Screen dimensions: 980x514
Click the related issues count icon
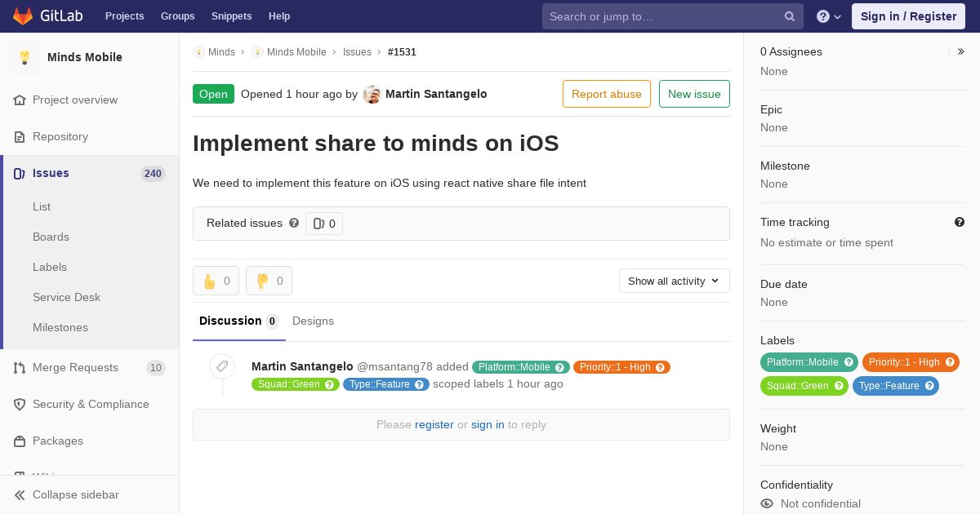[x=318, y=224]
